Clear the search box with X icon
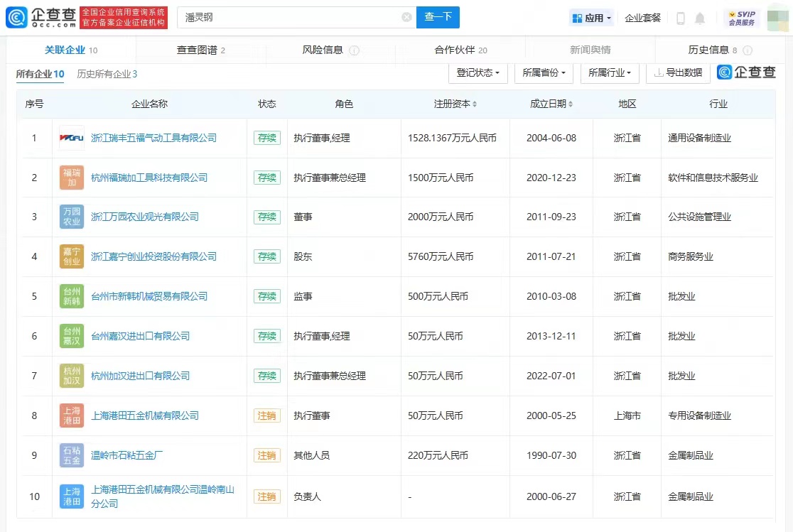This screenshot has height=532, width=793. [x=406, y=17]
